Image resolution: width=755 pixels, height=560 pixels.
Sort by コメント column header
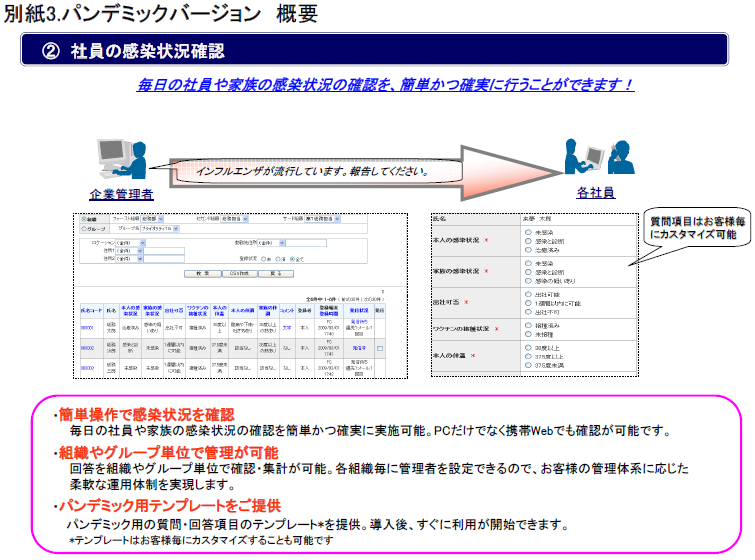tap(287, 311)
